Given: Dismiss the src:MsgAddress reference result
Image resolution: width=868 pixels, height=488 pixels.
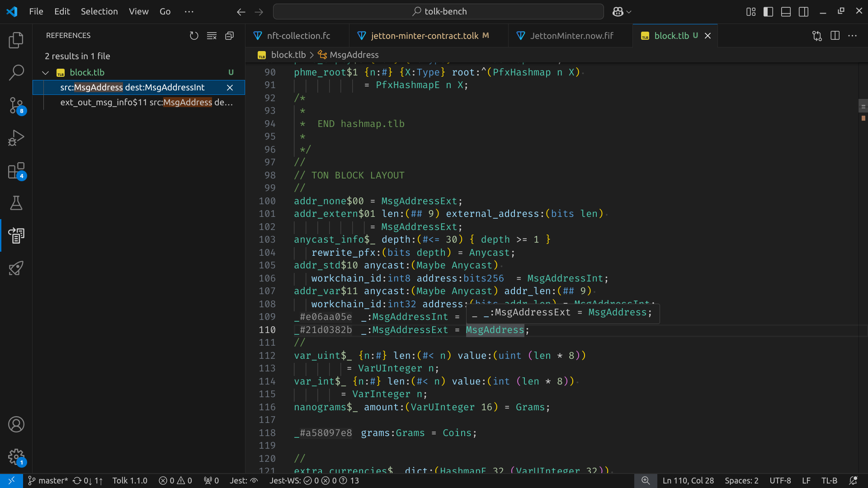Looking at the screenshot, I should click(230, 88).
